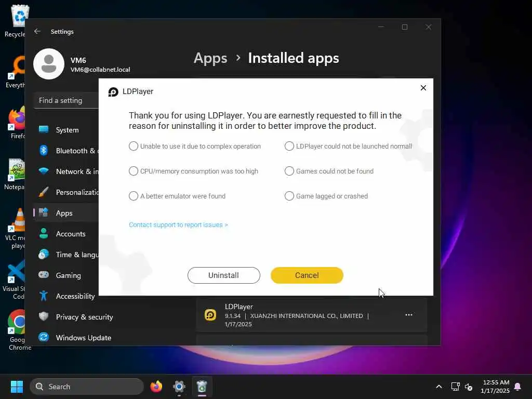Click the Network wifi icon in sidebar
This screenshot has width=532, height=399.
pyautogui.click(x=44, y=170)
